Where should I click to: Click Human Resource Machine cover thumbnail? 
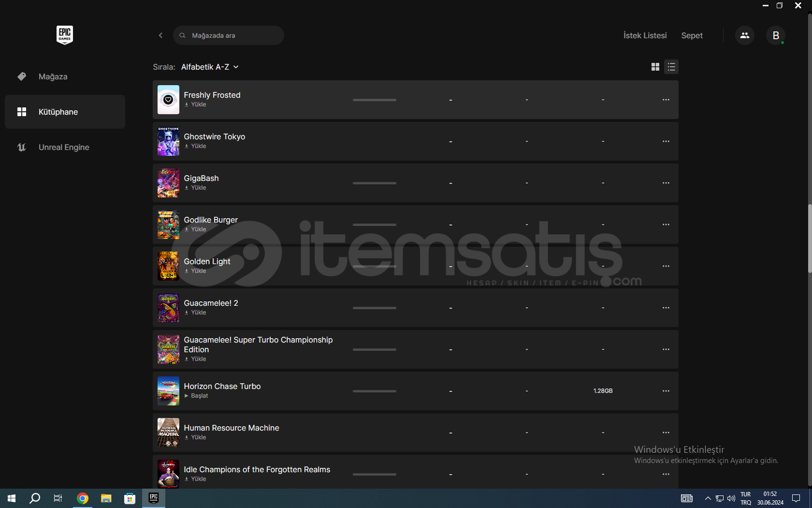tap(168, 433)
